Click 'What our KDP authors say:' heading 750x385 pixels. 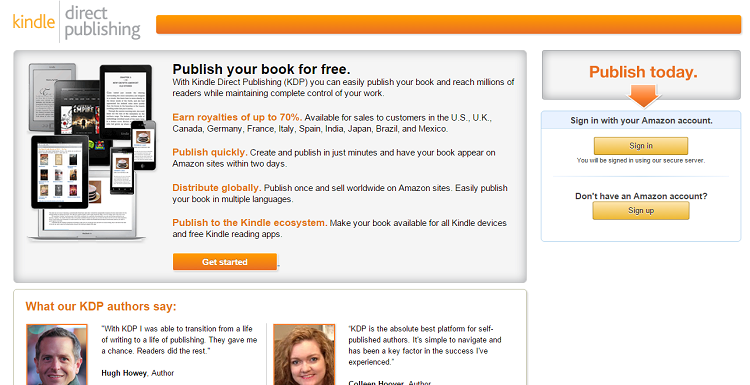point(101,306)
